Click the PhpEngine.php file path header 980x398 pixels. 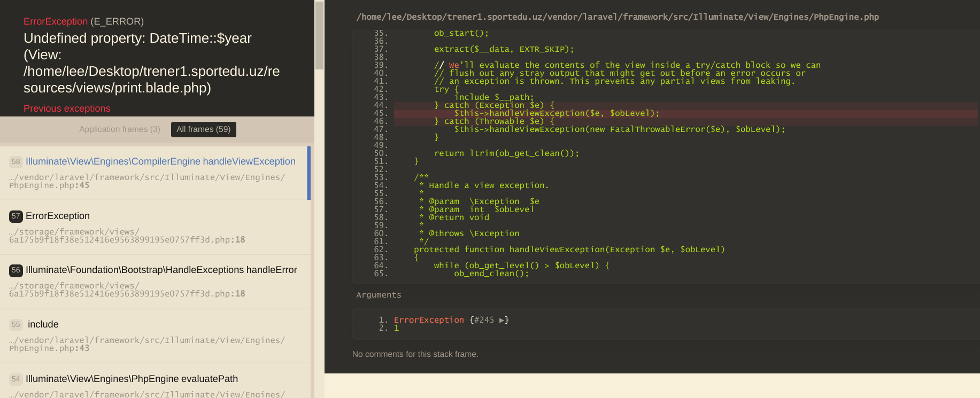click(x=618, y=17)
